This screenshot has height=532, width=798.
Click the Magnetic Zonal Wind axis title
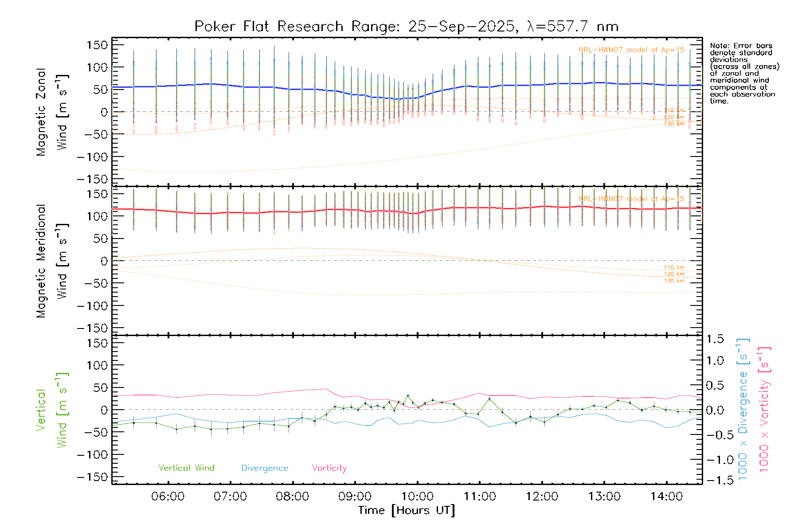(51, 112)
